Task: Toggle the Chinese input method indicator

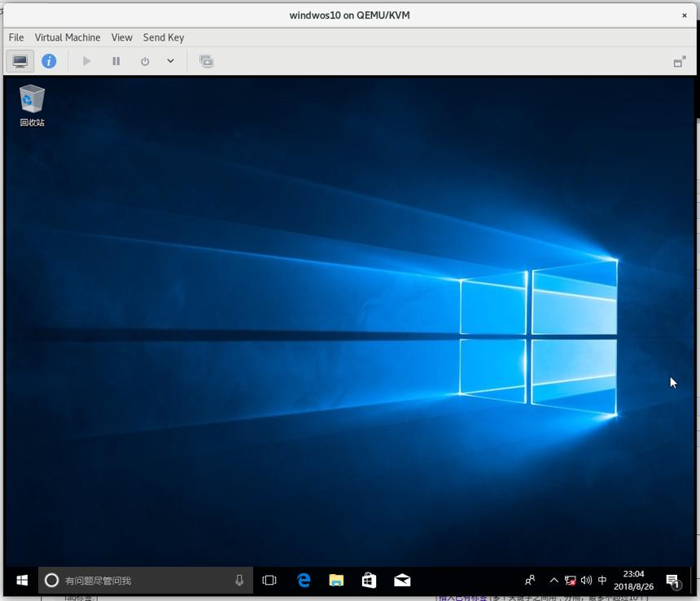Action: pos(602,580)
